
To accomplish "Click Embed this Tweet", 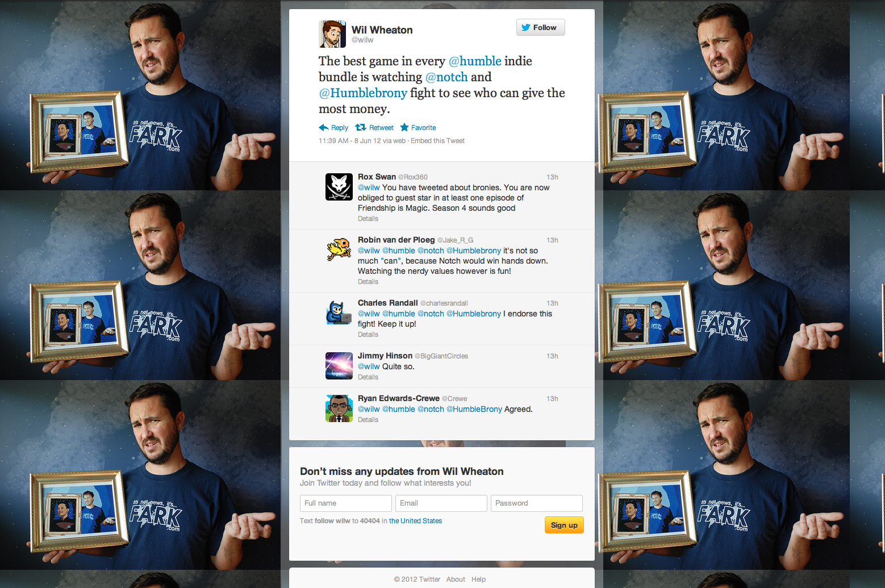I will pos(437,141).
